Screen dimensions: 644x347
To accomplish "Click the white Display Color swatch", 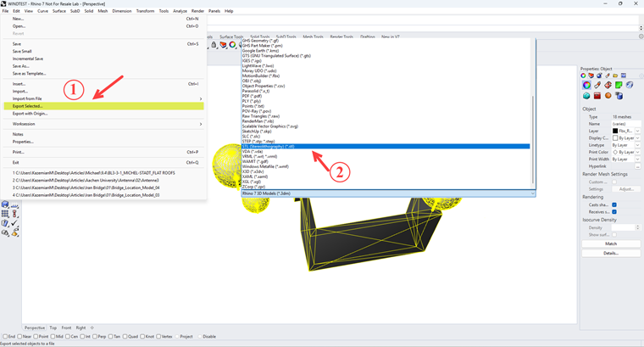I will (615, 138).
